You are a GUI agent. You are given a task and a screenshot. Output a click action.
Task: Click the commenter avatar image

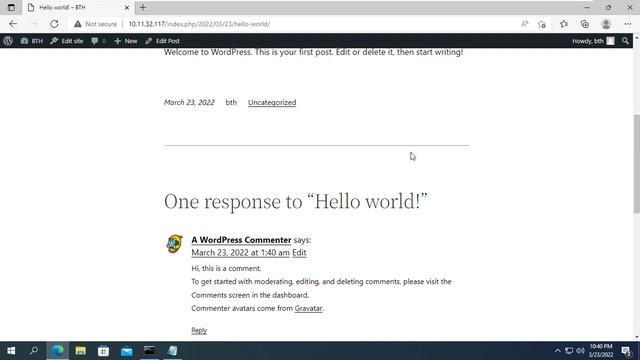(174, 244)
